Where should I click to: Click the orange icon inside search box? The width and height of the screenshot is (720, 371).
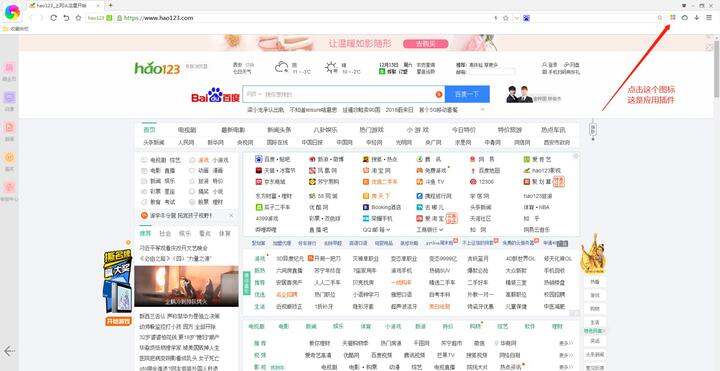(439, 94)
